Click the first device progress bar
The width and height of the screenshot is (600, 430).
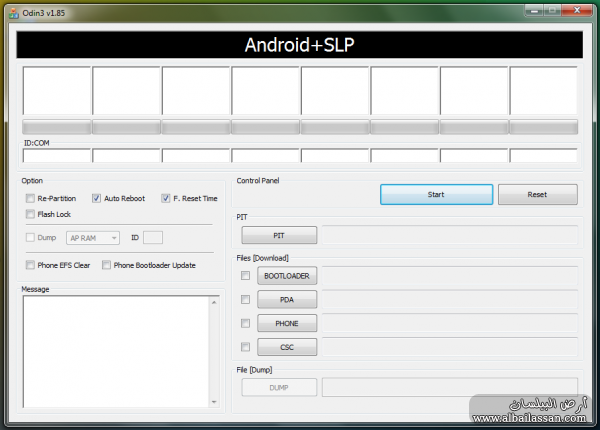pos(57,127)
